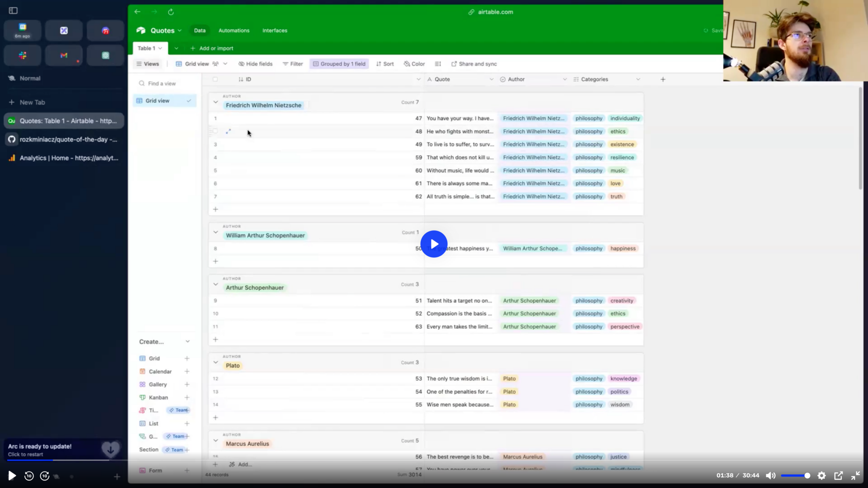This screenshot has width=868, height=488.
Task: Open the Table 1 dropdown
Action: 149,48
